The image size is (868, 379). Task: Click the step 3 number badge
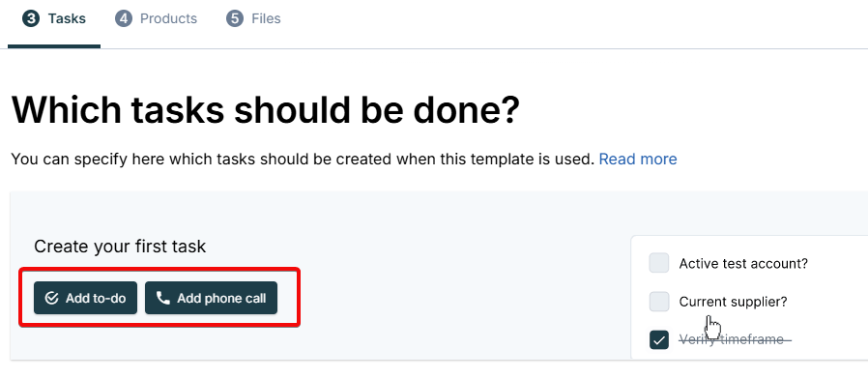coord(31,18)
